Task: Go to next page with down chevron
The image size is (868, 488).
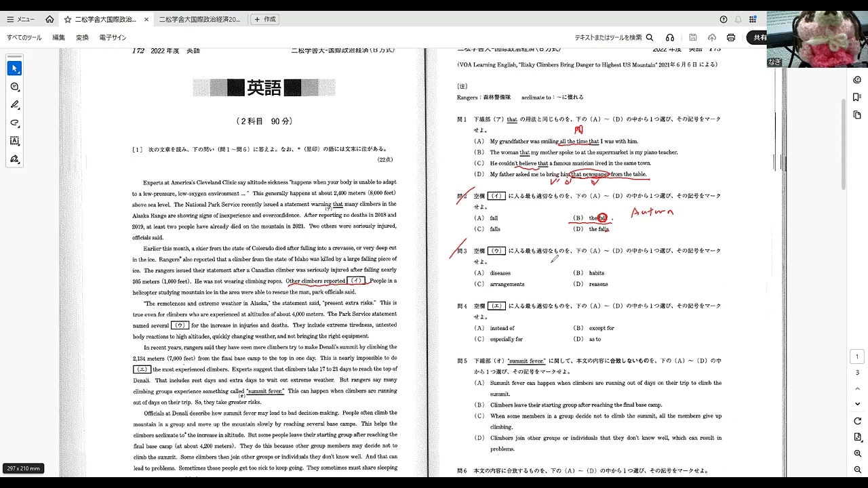Action: (857, 405)
